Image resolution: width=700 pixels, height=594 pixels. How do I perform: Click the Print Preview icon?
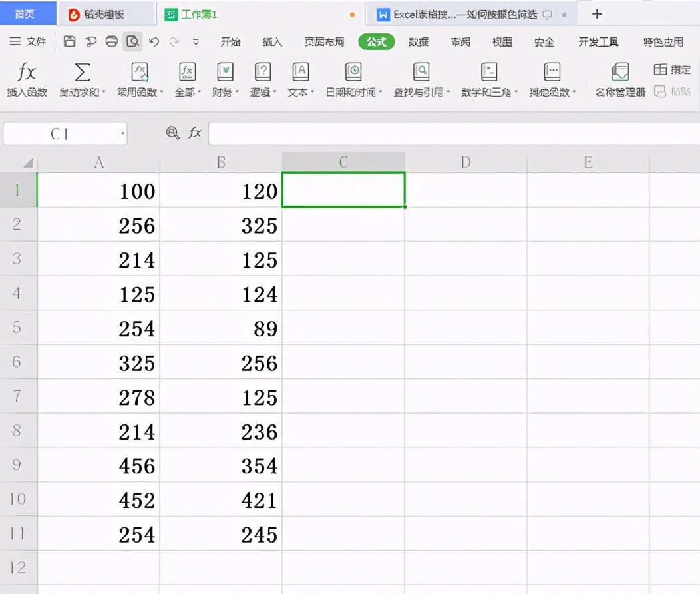[x=132, y=41]
